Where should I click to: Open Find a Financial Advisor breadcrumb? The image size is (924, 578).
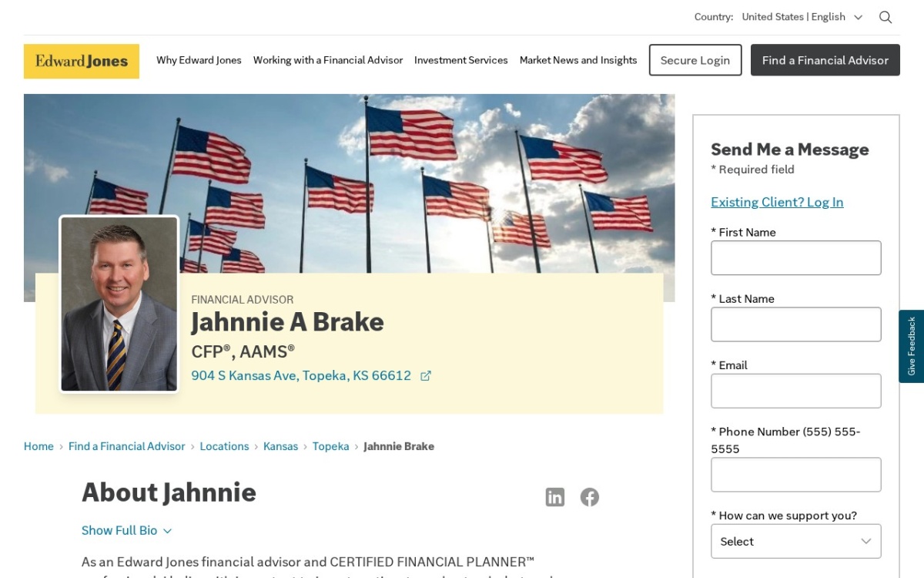pos(127,446)
